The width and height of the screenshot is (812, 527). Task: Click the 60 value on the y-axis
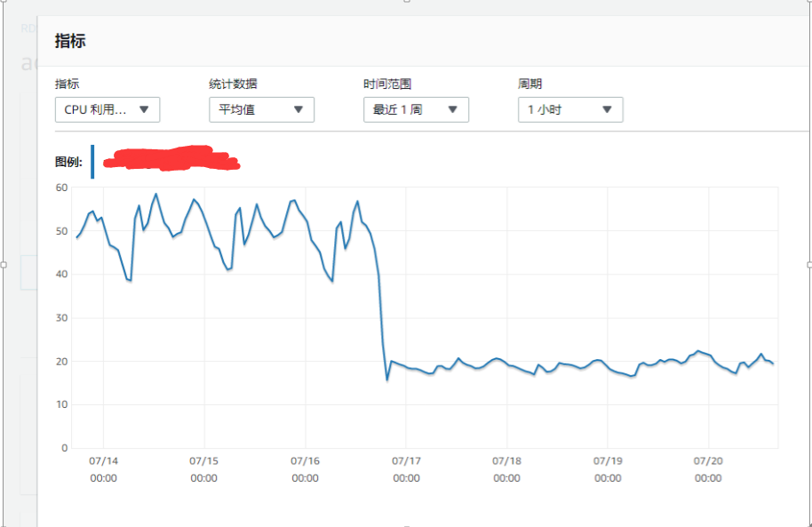pyautogui.click(x=61, y=188)
